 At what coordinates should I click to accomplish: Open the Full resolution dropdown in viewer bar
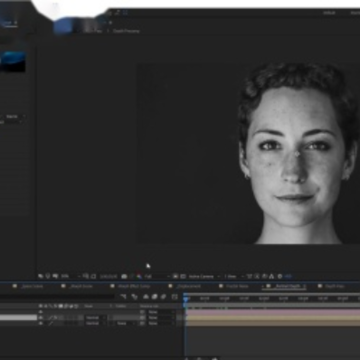tap(157, 276)
